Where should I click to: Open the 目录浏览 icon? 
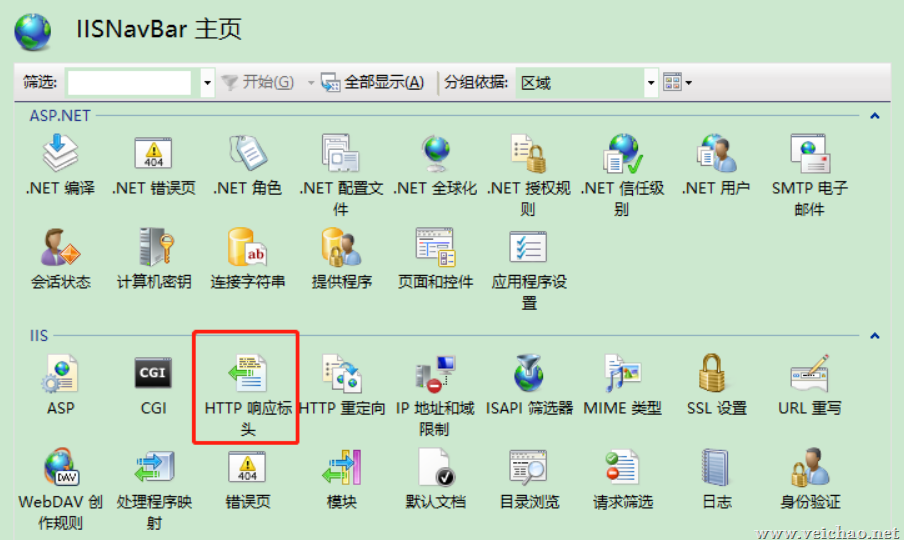(529, 467)
